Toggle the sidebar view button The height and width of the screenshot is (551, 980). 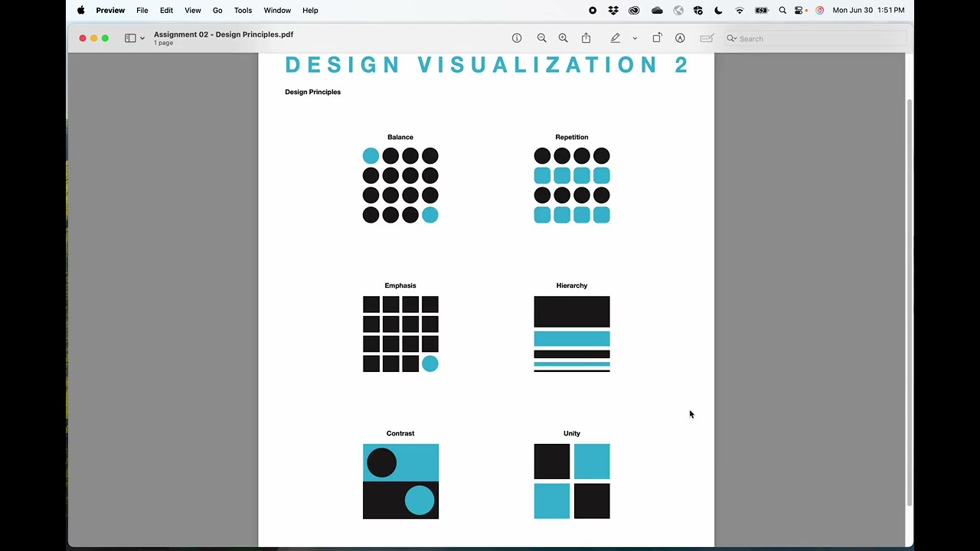click(x=130, y=38)
